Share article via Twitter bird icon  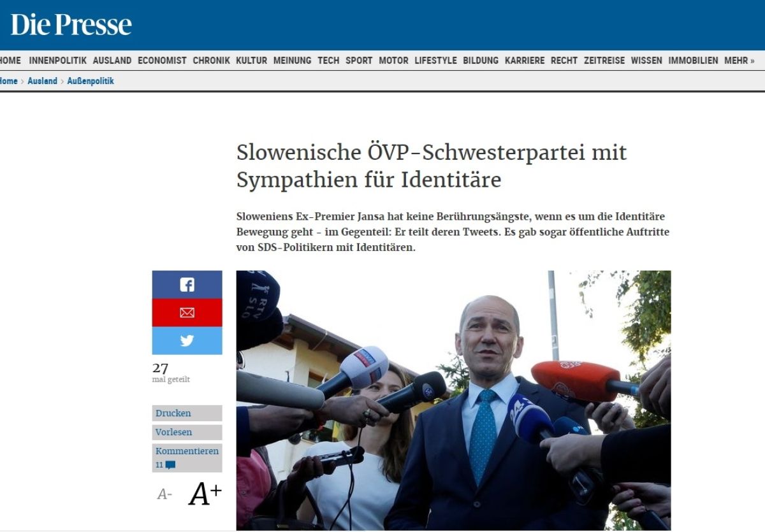[x=187, y=341]
